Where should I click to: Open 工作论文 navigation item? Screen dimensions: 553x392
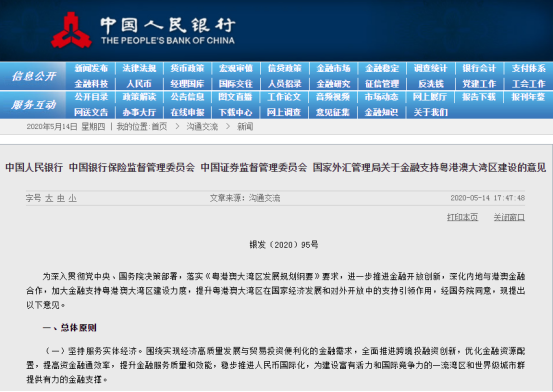pos(284,97)
